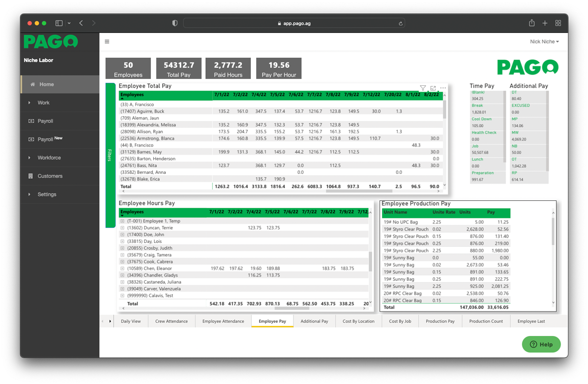Open more options ellipsis on Employee Total Pay

pos(443,88)
